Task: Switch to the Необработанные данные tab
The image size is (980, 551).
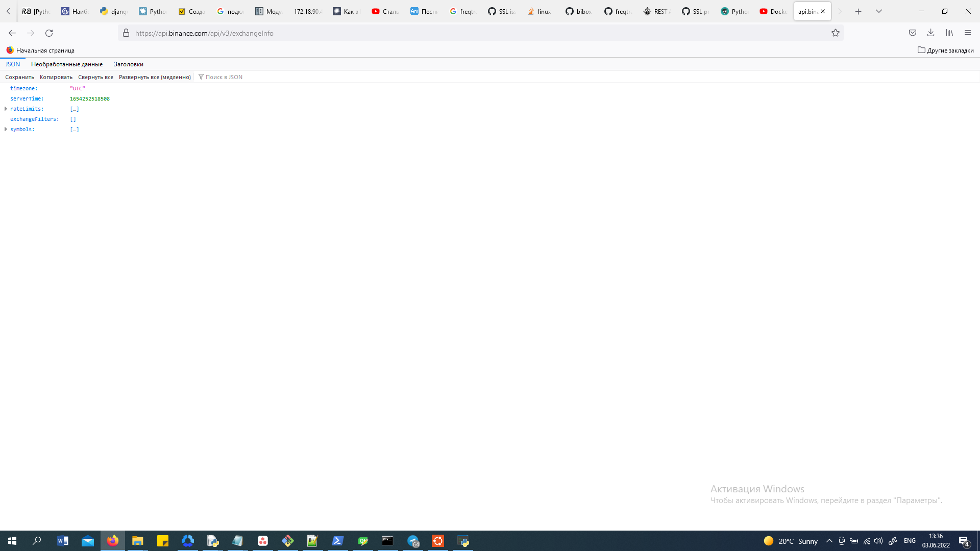Action: coord(67,64)
